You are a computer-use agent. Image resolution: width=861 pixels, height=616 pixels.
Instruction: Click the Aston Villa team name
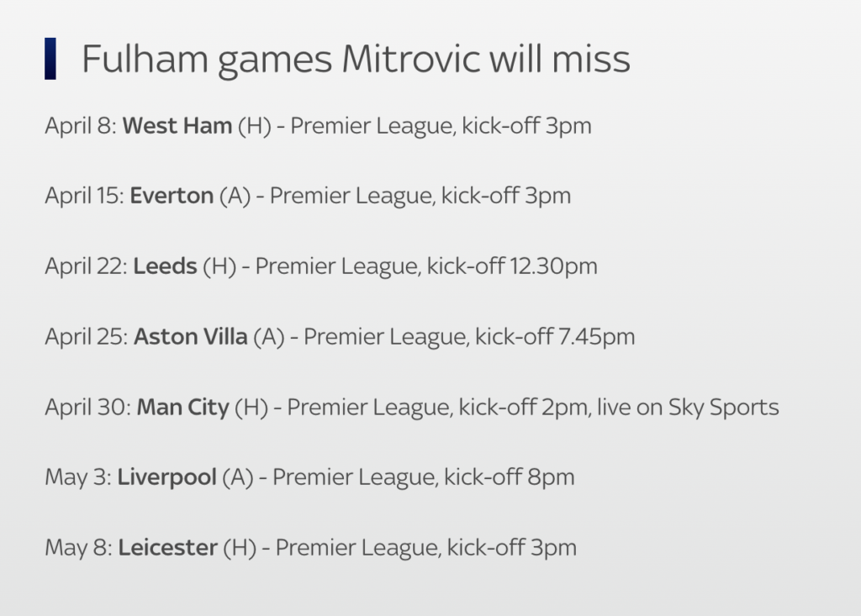(191, 336)
